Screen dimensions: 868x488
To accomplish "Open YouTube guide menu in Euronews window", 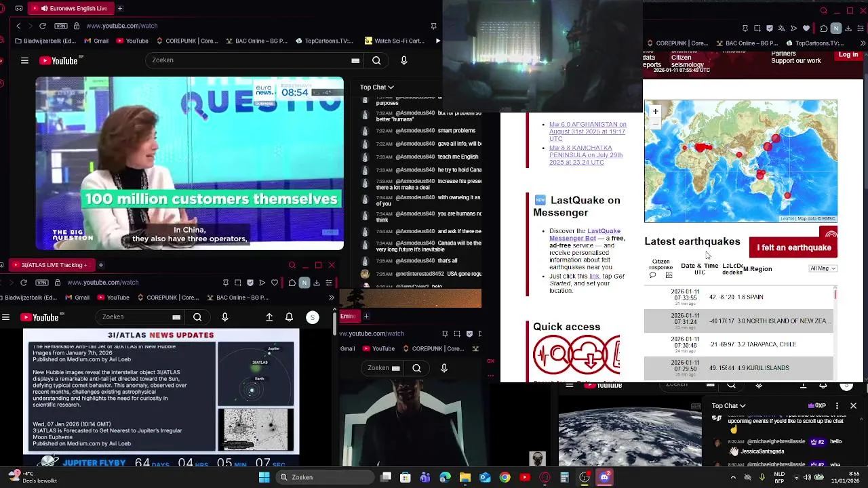I will tap(24, 60).
